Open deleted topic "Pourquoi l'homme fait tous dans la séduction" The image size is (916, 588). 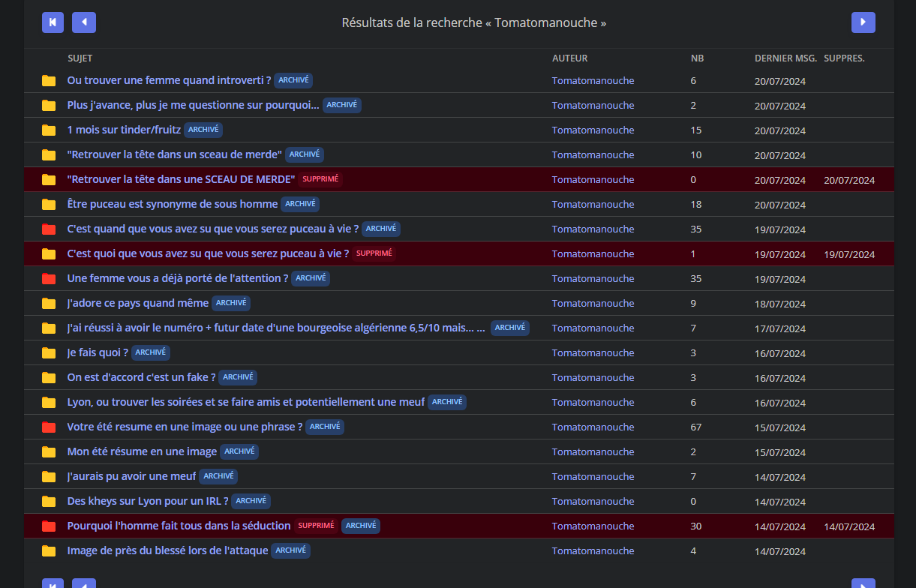179,526
